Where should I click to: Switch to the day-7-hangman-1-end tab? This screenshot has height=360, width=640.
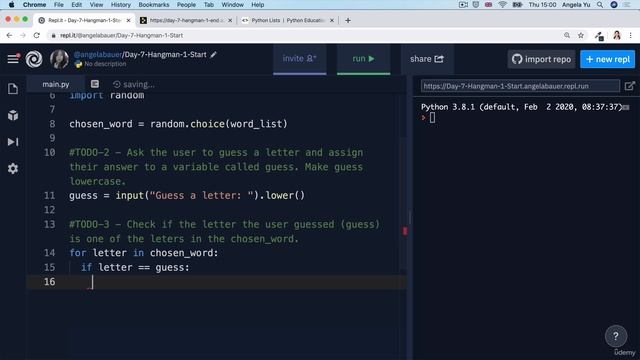pyautogui.click(x=186, y=20)
